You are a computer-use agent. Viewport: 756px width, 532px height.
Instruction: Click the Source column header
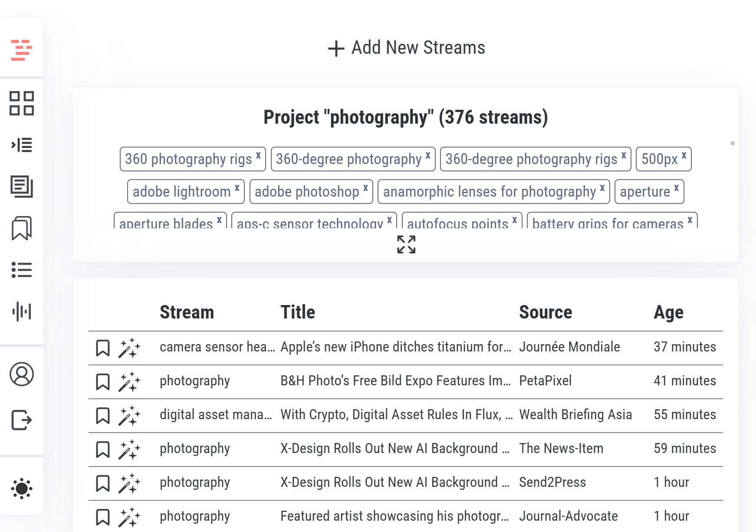546,312
